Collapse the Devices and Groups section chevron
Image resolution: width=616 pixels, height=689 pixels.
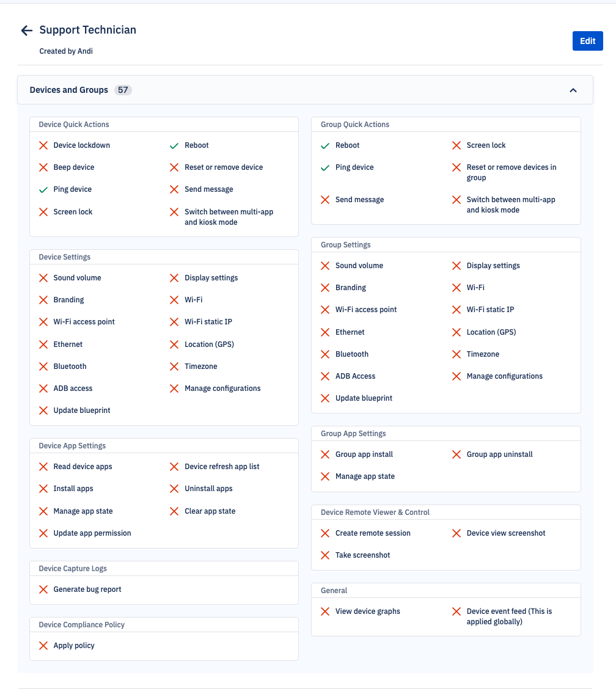[573, 90]
